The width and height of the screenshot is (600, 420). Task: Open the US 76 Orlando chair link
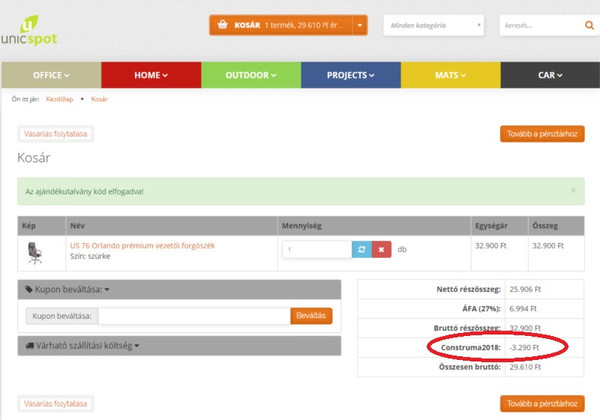[141, 245]
